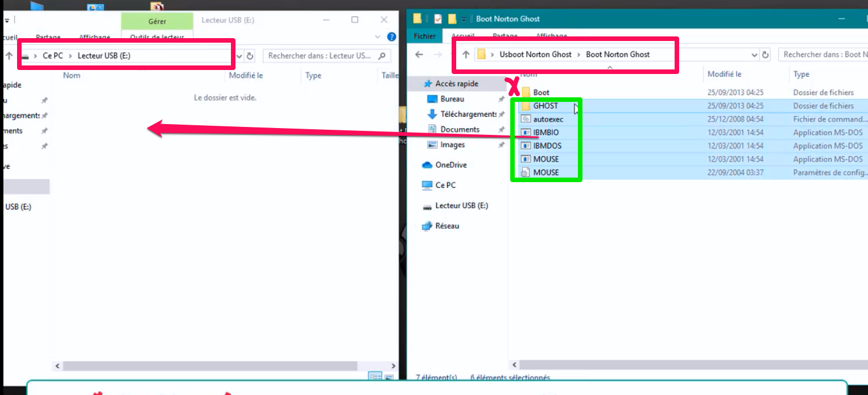This screenshot has width=868, height=395.
Task: Select Réseau in navigation pane
Action: (447, 226)
